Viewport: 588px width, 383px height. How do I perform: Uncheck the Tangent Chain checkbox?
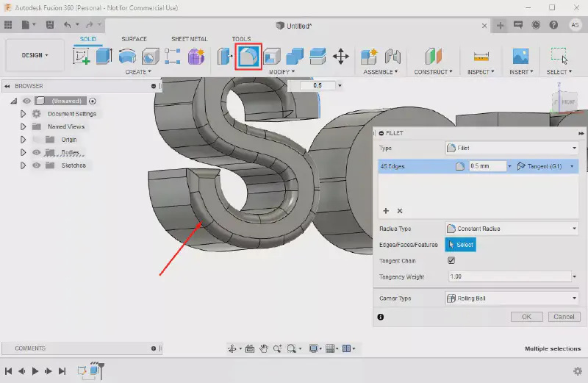pos(451,260)
